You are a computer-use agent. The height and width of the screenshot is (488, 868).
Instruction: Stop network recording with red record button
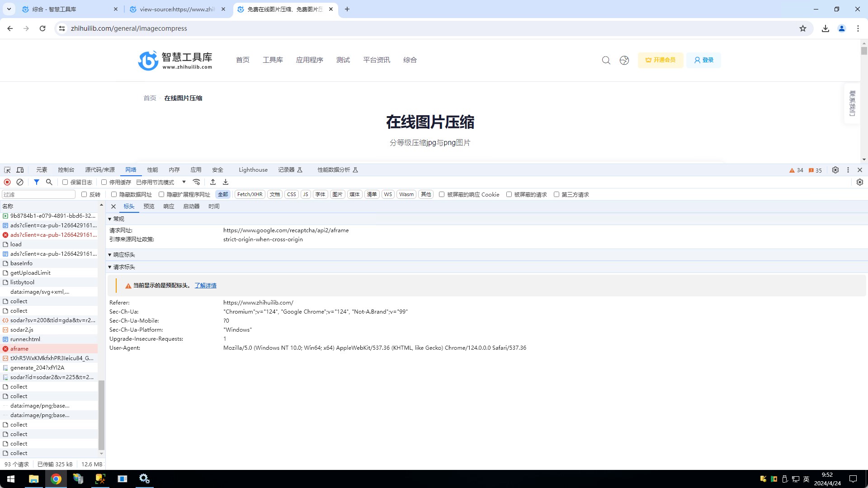click(x=7, y=182)
